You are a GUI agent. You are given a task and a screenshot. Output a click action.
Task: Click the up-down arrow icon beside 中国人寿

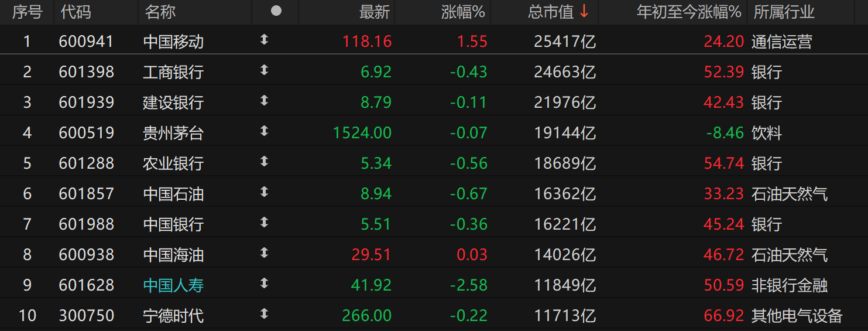click(264, 284)
